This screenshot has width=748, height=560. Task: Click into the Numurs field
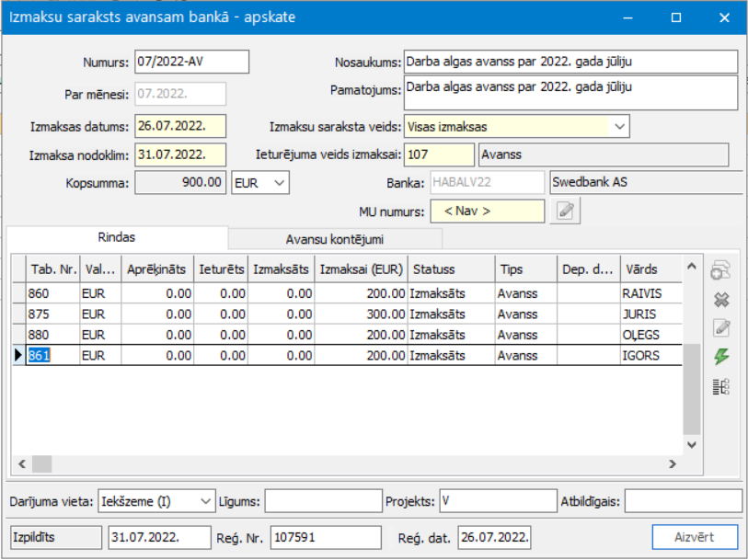point(191,62)
